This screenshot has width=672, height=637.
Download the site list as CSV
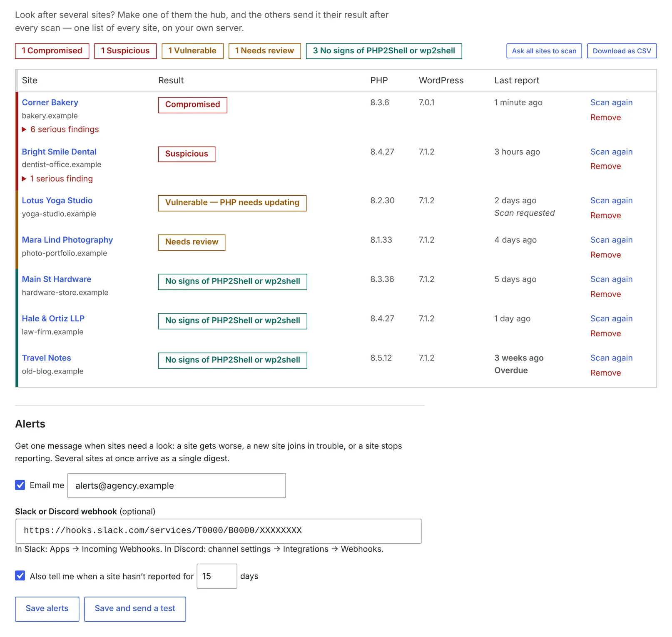(x=622, y=51)
